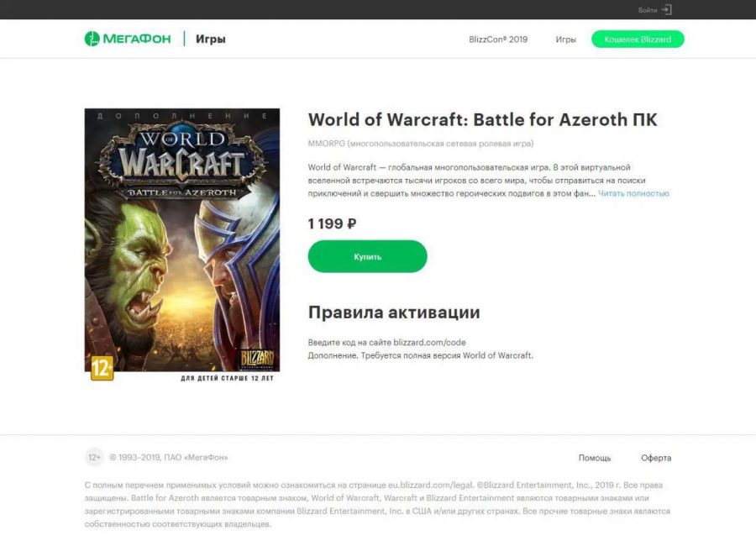Open the BlizzCon 2019 menu item
The width and height of the screenshot is (756, 541).
tap(498, 39)
